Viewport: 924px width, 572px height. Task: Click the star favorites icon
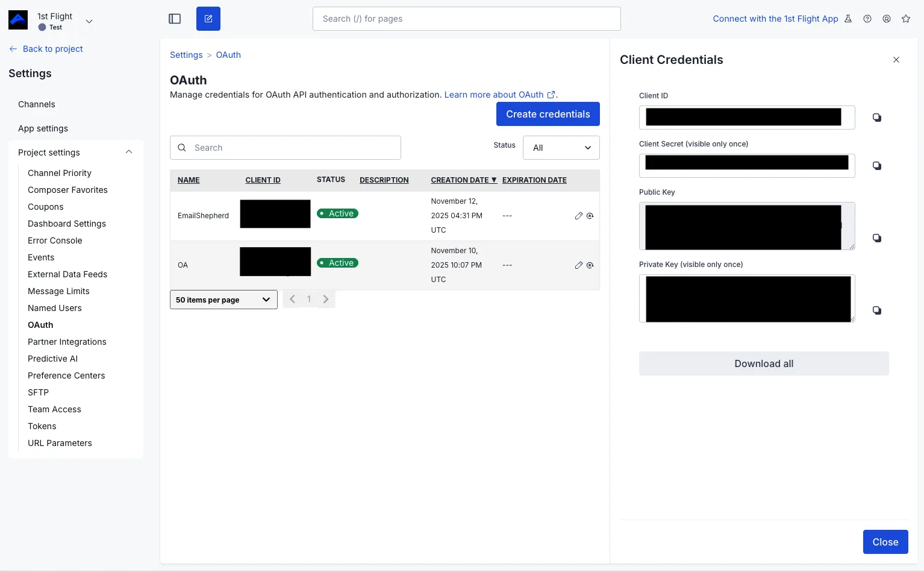tap(906, 19)
